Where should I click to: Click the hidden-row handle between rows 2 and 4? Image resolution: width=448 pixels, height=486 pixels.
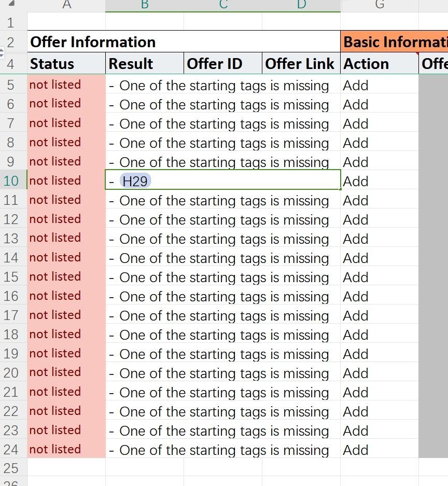2,52
